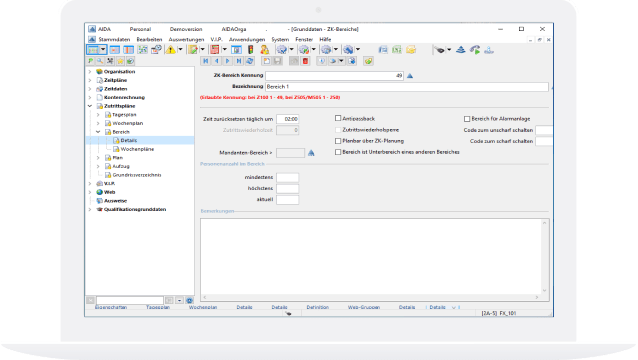638x360 pixels.
Task: Select Wochenpläne under Bereich in tree
Action: click(137, 149)
